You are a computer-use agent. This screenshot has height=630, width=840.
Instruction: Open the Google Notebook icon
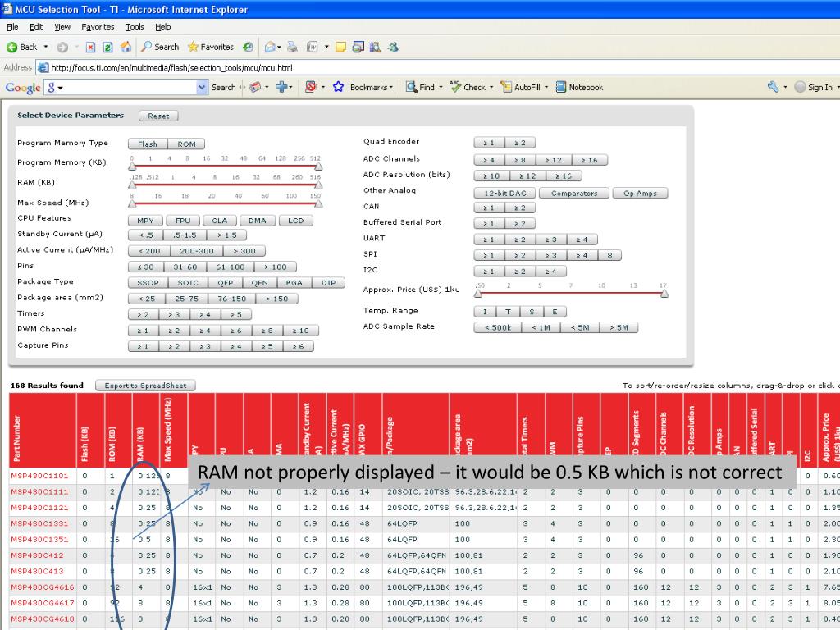tap(561, 87)
